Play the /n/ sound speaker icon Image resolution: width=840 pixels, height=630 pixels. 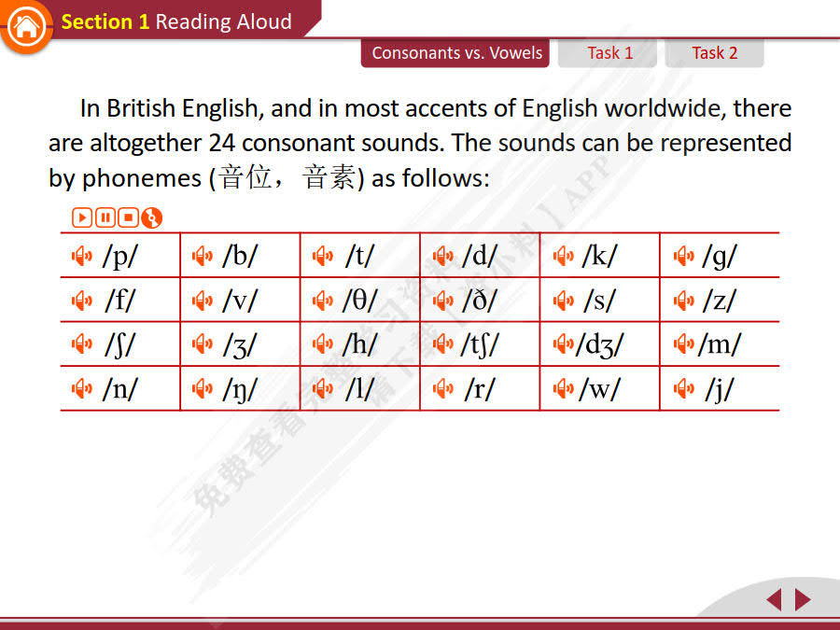82,389
